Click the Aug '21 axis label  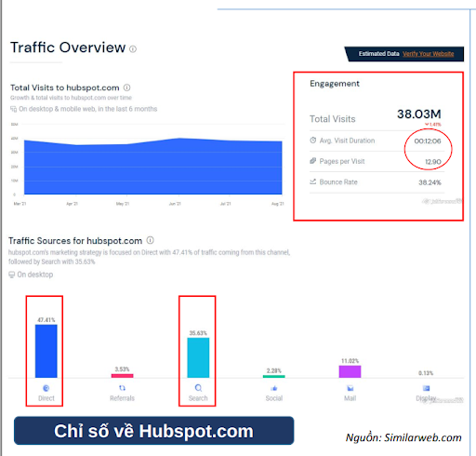click(x=278, y=204)
